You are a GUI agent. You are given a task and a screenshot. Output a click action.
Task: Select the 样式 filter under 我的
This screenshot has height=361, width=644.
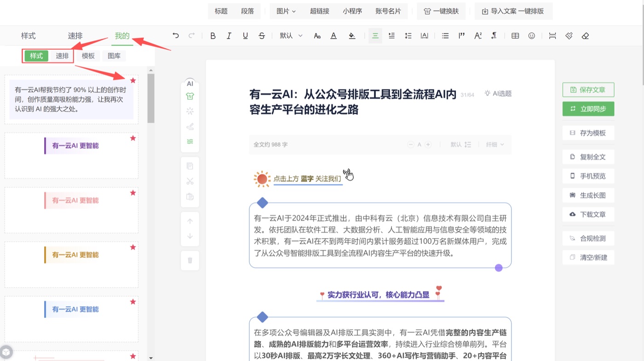pyautogui.click(x=36, y=56)
